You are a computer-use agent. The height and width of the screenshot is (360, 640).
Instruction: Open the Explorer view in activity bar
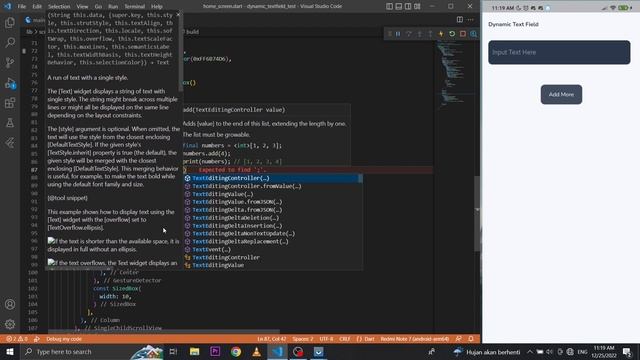tap(10, 22)
